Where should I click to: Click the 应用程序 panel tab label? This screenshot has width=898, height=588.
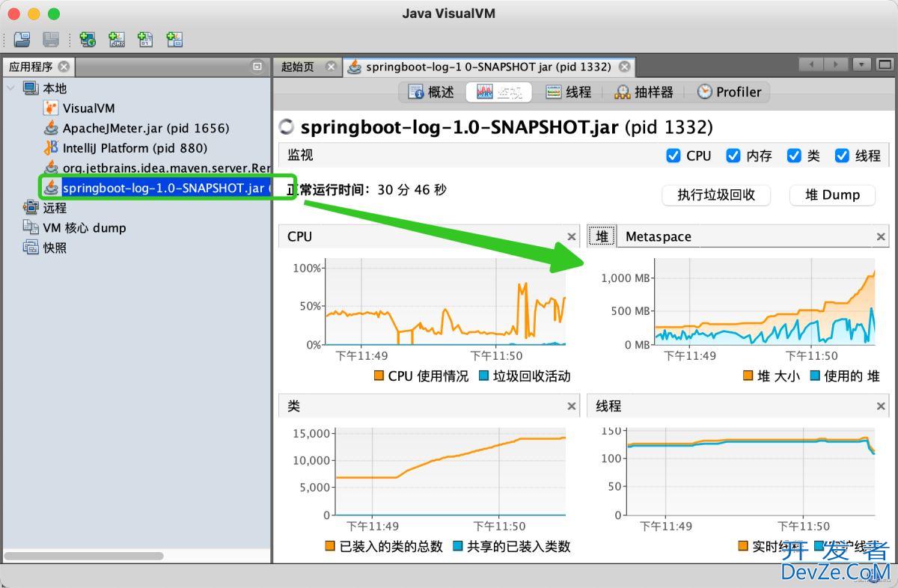31,67
